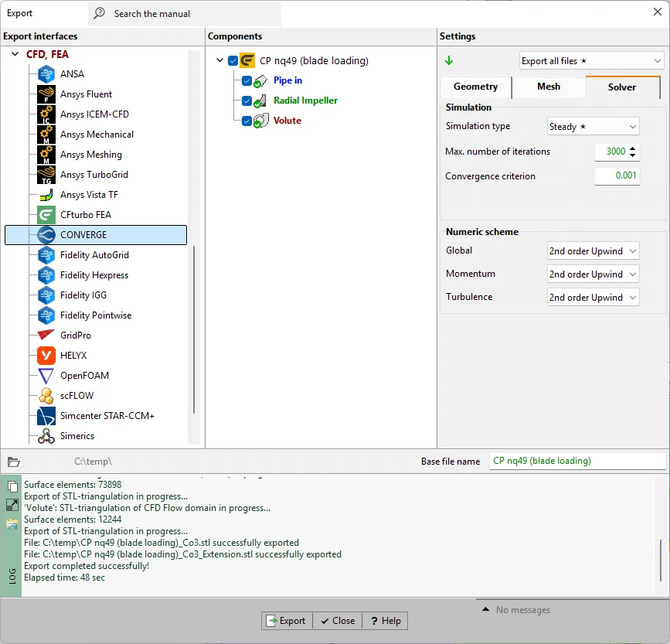Open the Momentum scheme dropdown

[593, 274]
